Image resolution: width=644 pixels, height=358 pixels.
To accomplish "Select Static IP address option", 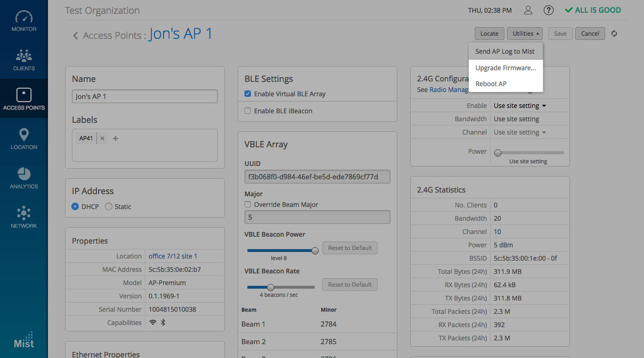I will click(109, 206).
